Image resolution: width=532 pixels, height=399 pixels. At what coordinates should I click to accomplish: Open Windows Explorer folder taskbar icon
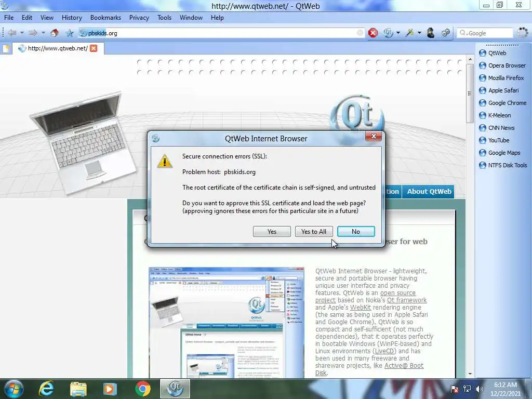[78, 389]
